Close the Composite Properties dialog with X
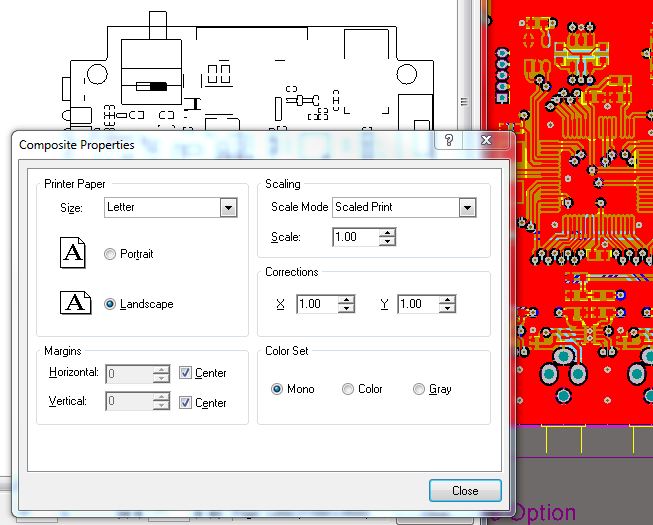The height and width of the screenshot is (525, 653). (486, 140)
